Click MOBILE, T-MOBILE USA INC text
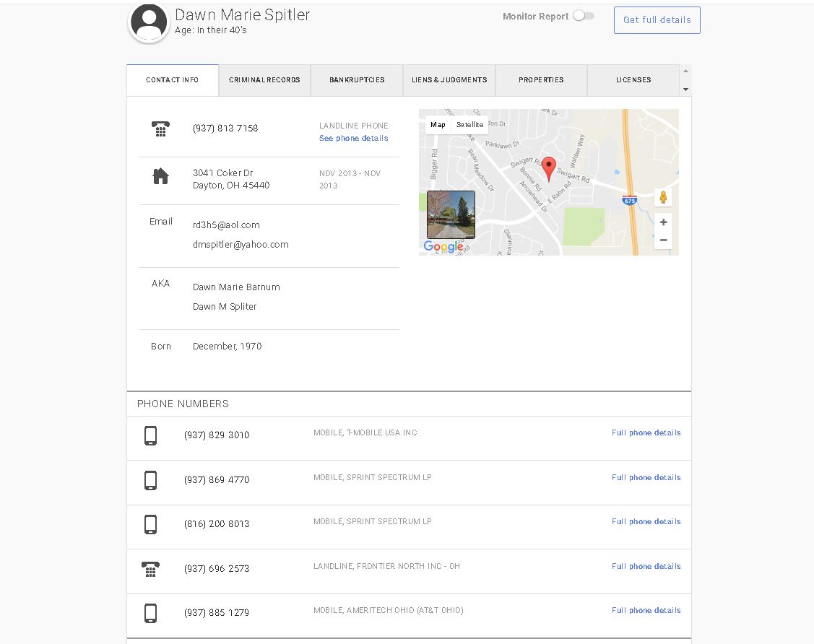 click(x=365, y=432)
